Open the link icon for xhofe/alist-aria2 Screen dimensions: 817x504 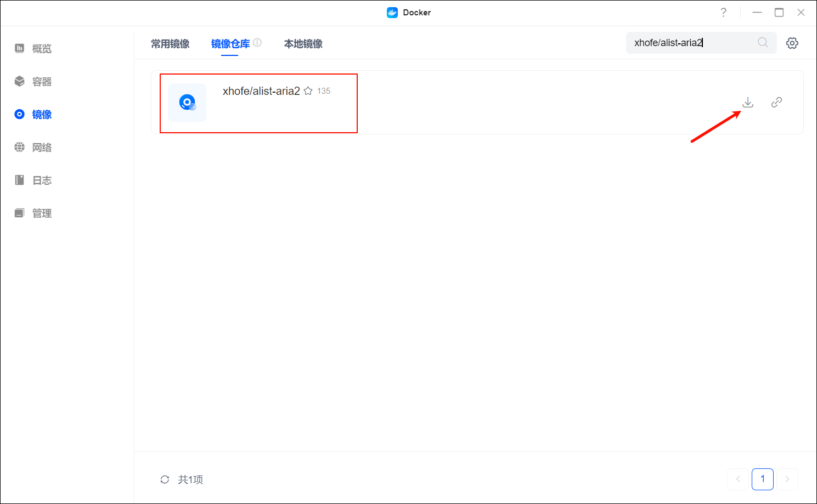click(776, 102)
